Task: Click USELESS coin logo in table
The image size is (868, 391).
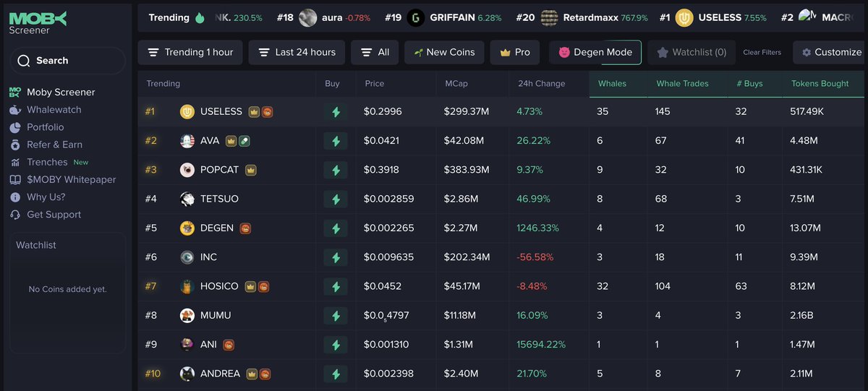Action: pos(187,112)
